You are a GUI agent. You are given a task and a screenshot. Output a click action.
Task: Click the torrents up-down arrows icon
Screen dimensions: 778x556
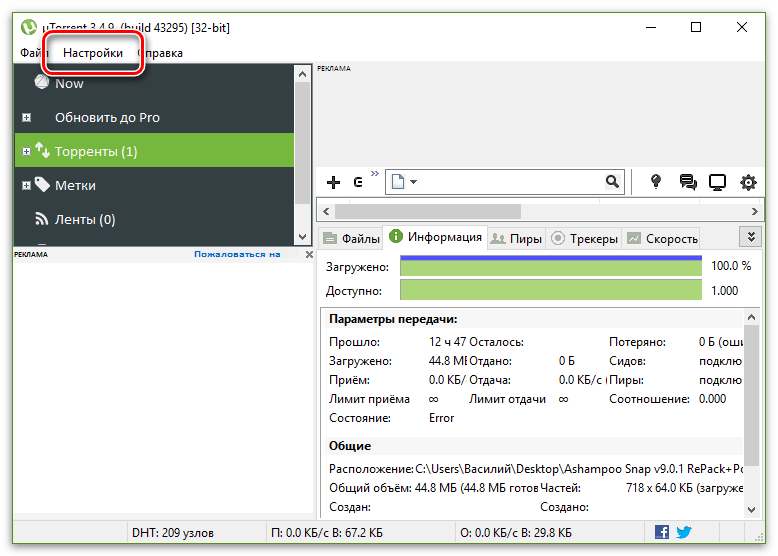click(x=43, y=150)
